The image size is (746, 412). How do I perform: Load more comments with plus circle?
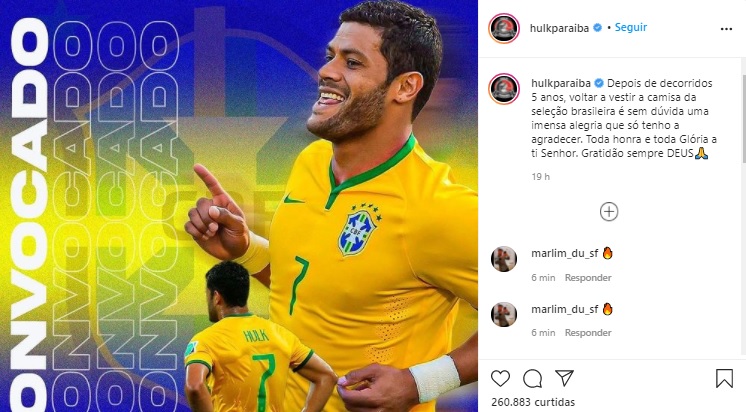point(609,212)
